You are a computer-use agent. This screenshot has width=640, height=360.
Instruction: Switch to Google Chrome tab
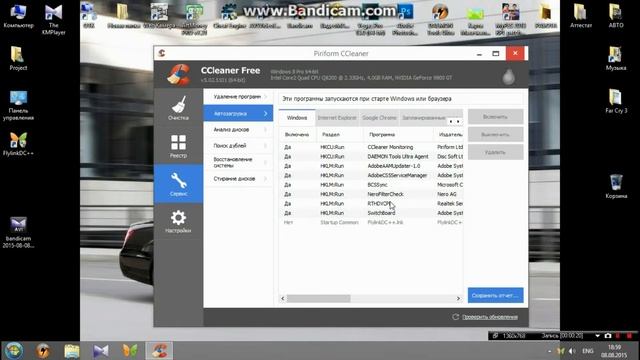[x=379, y=118]
